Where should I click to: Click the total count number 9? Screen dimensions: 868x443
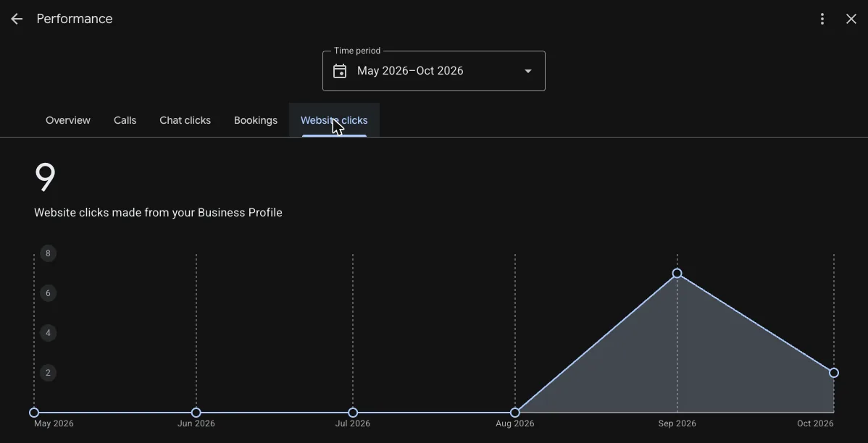tap(46, 177)
